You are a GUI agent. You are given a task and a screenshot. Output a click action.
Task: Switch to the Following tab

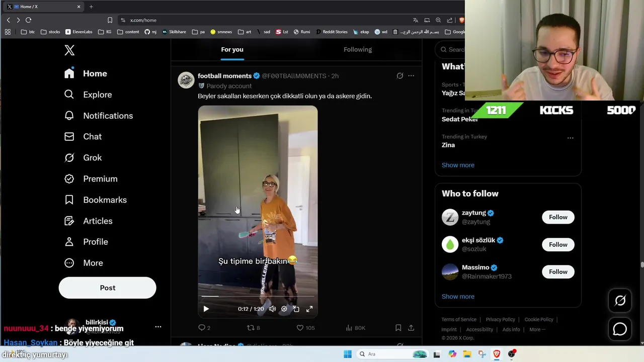[358, 49]
